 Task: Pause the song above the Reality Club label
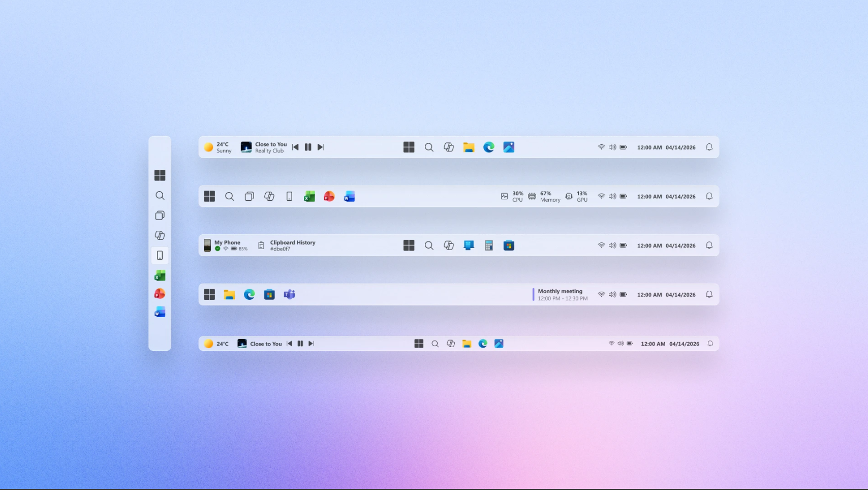point(308,147)
